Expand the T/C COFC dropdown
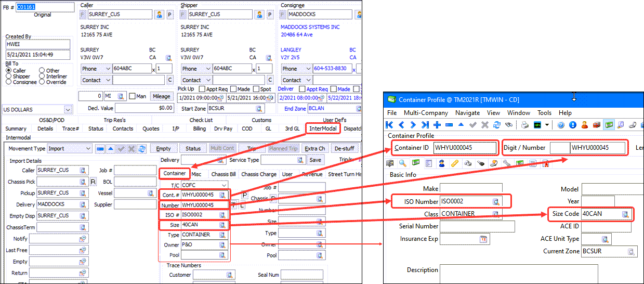The width and height of the screenshot is (644, 284). 224,185
